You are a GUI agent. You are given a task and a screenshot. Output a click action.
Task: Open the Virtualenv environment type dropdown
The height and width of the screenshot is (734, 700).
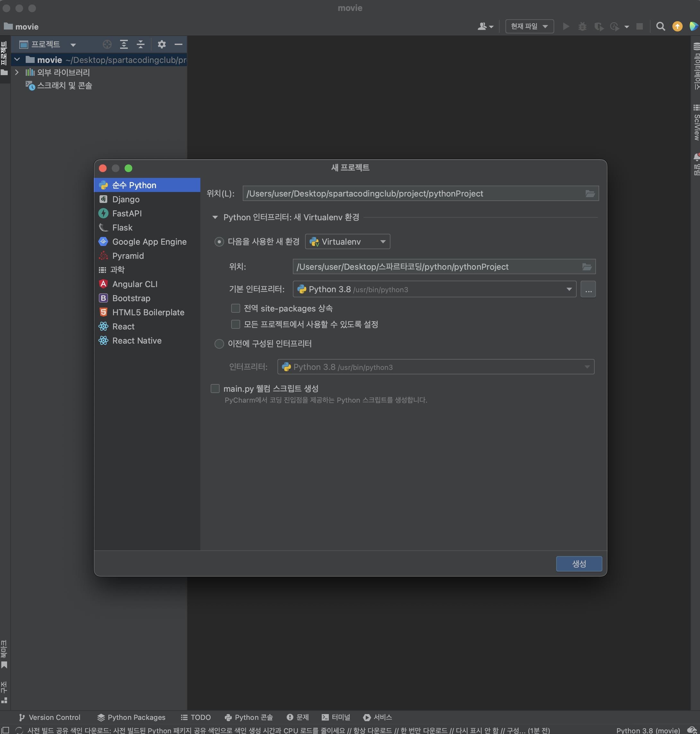pos(348,242)
